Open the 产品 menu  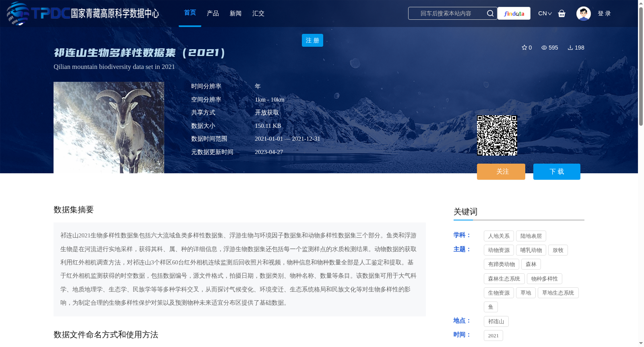tap(213, 13)
